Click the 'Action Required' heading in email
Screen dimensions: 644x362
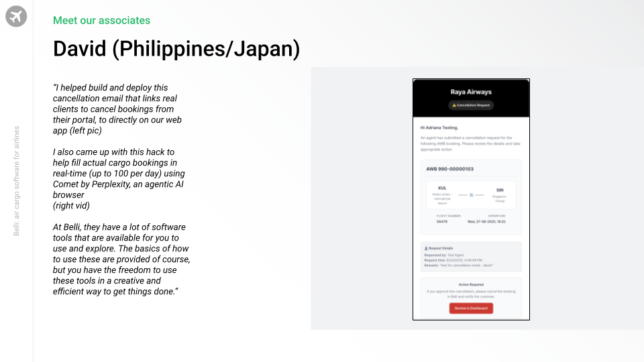coord(471,284)
